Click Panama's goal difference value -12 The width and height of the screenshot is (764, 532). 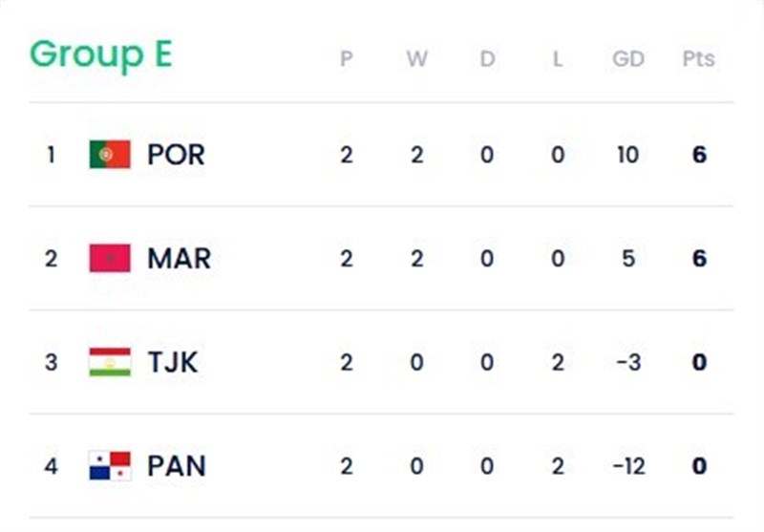pos(627,467)
